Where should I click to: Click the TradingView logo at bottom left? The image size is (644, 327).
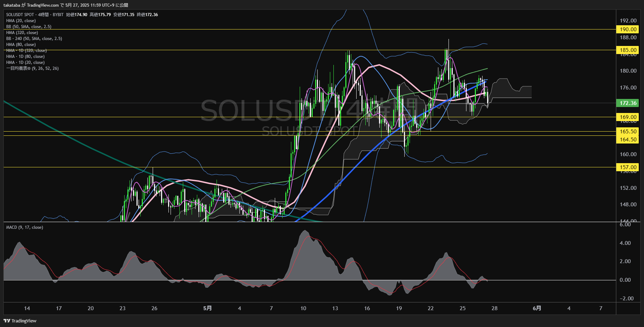20,321
